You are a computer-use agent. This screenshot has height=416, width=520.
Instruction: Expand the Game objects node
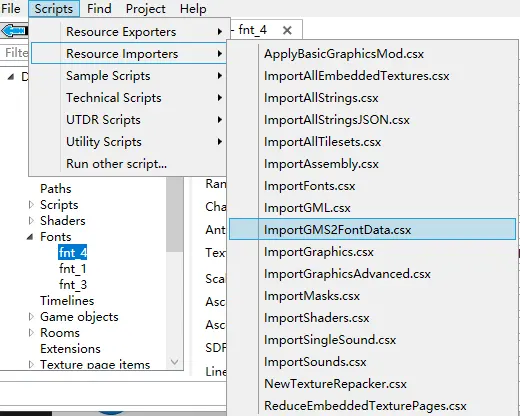tap(31, 317)
